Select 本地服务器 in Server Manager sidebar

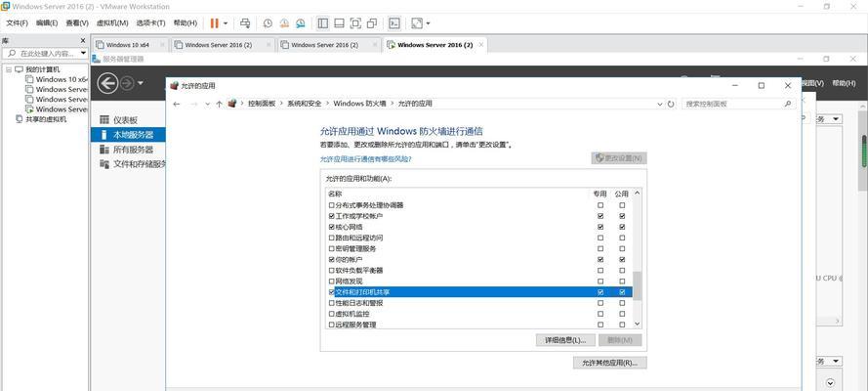[x=128, y=135]
